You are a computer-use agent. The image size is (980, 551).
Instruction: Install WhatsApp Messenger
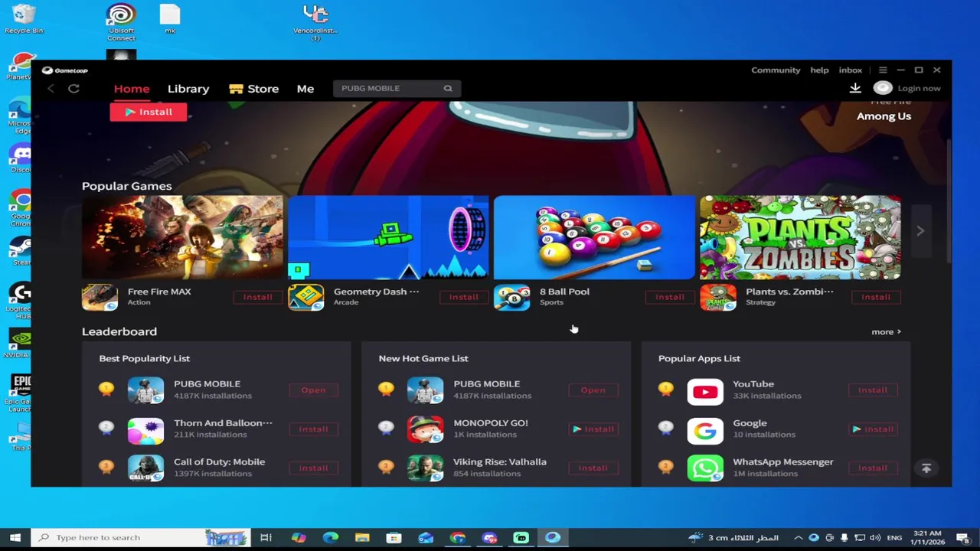pos(872,468)
